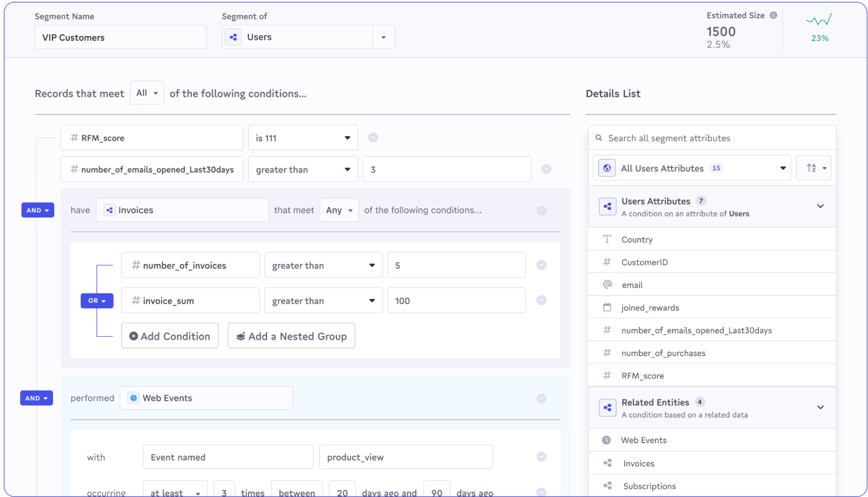This screenshot has width=868, height=497.
Task: Select Subscriptions under Related Entities
Action: coord(649,486)
